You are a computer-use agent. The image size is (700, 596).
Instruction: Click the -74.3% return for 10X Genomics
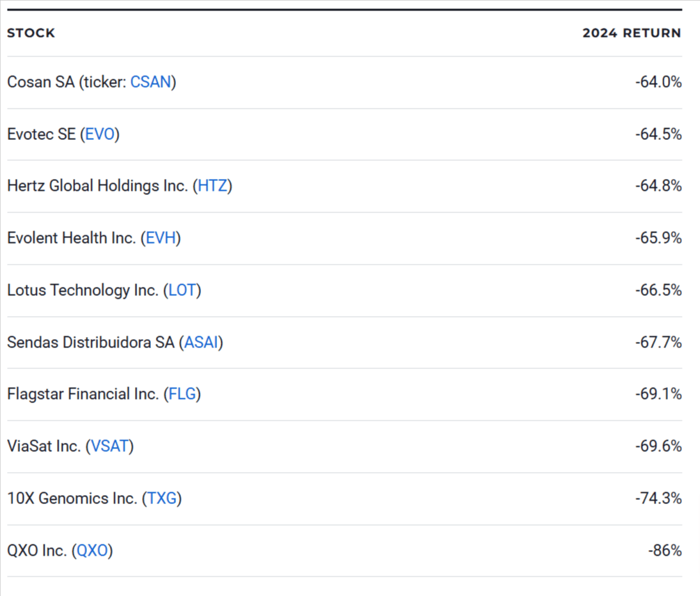(x=658, y=499)
